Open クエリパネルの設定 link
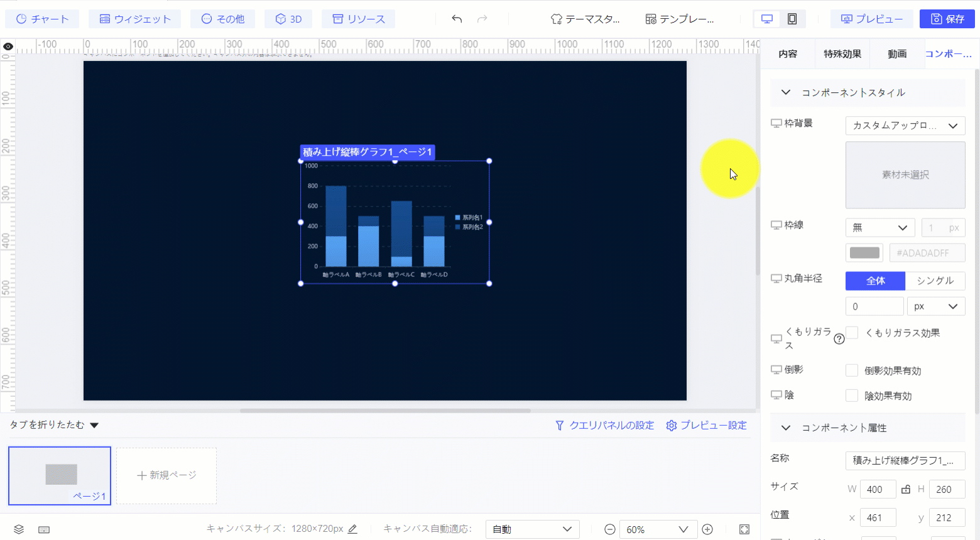This screenshot has height=540, width=980. (x=604, y=425)
